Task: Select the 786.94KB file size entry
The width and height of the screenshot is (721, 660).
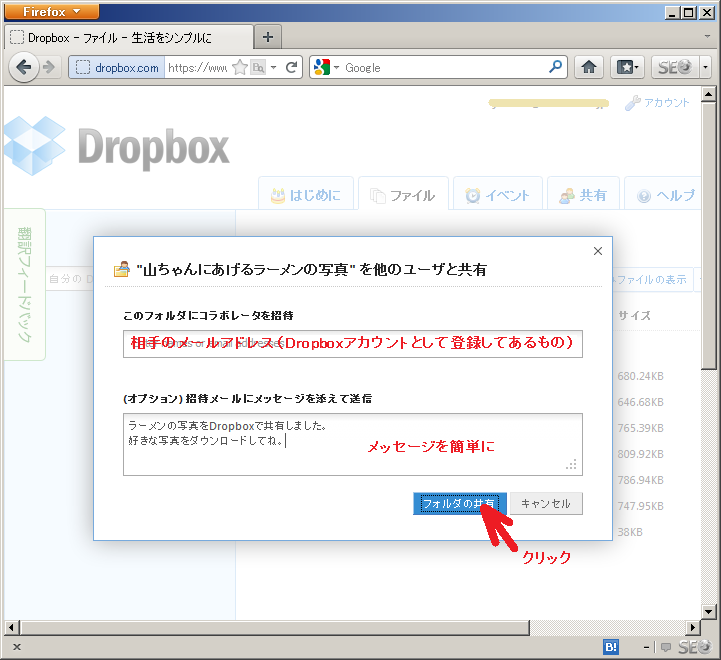Action: (641, 480)
